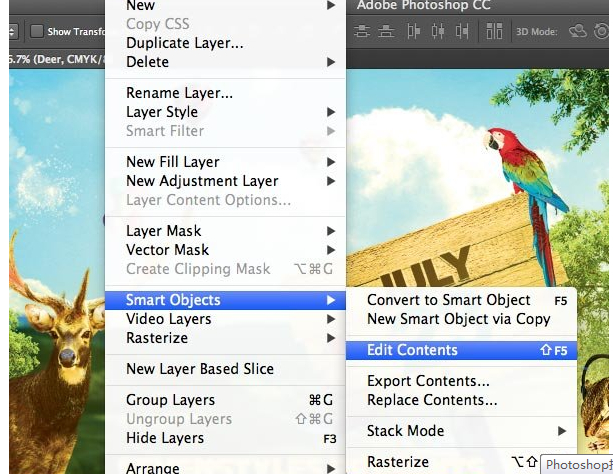
Task: Open the New Fill Layer submenu
Action: [x=225, y=162]
